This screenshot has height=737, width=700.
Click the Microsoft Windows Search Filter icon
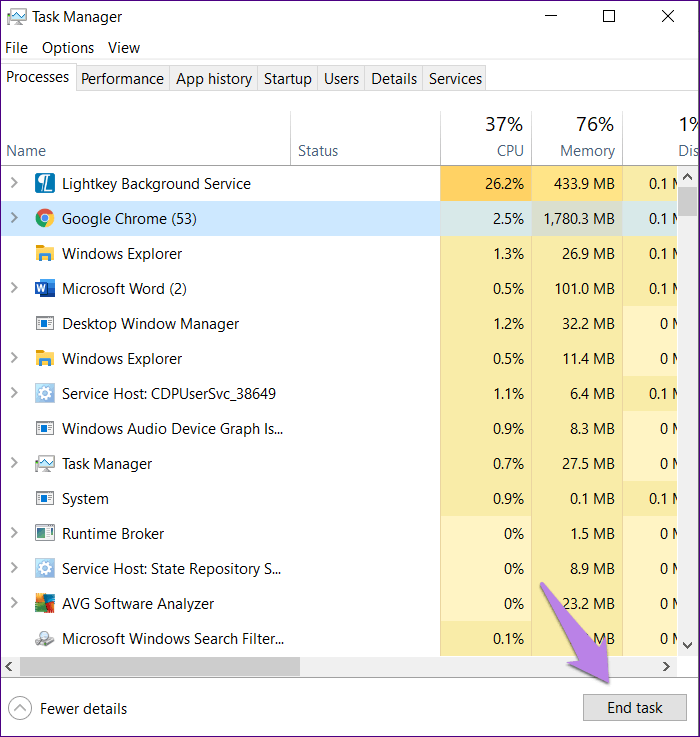tap(45, 638)
